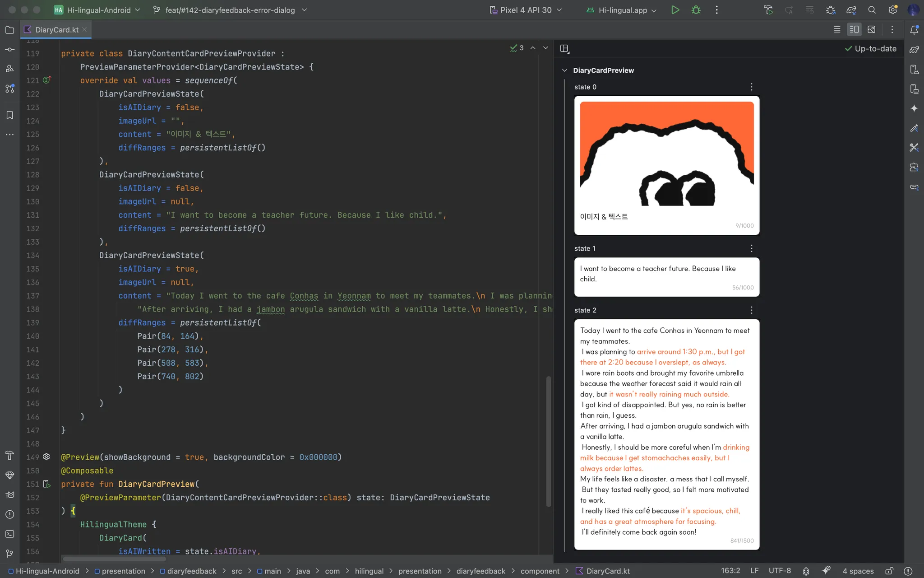Click the inspection widget showing 3

[517, 48]
